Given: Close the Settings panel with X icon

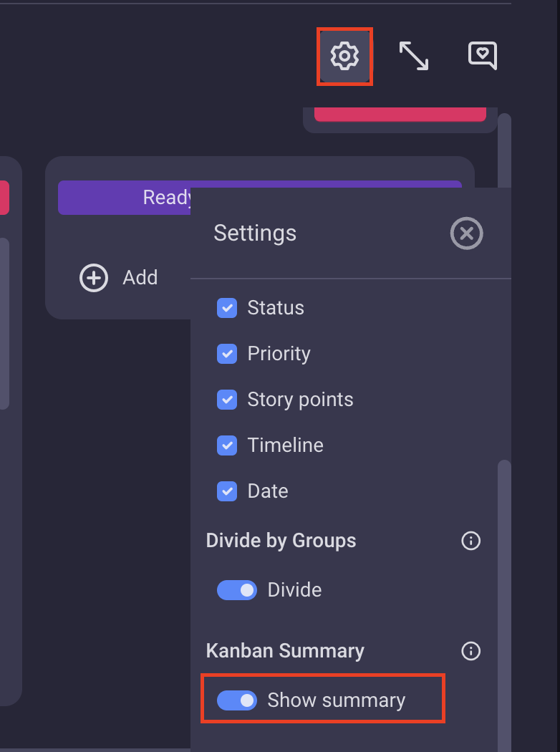Looking at the screenshot, I should [466, 233].
